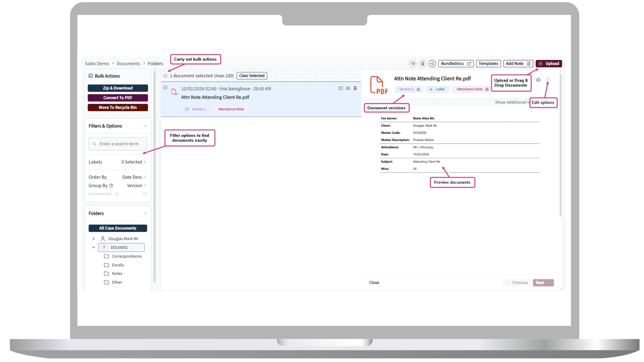Click the large PDF icon in preview panel
644x362 pixels.
pyautogui.click(x=379, y=85)
